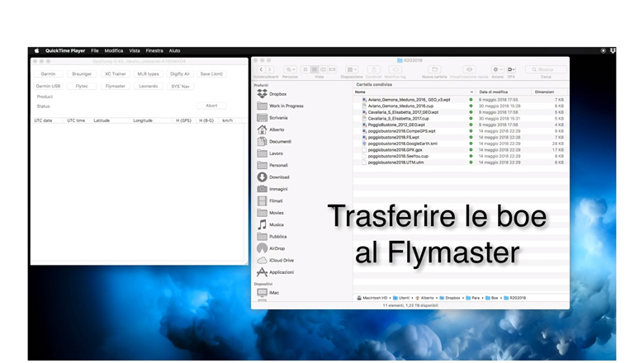Select the poggiobustone2018.GPX.gpx file

click(x=395, y=150)
